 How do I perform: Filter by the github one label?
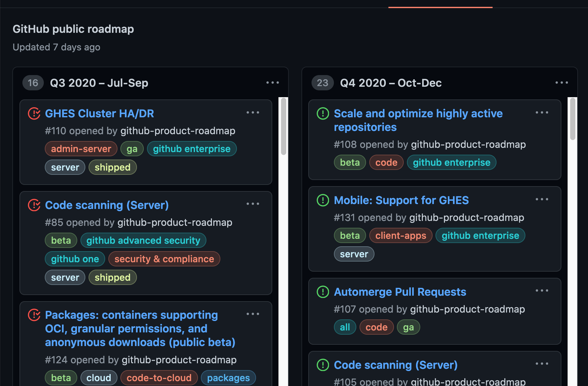point(75,259)
